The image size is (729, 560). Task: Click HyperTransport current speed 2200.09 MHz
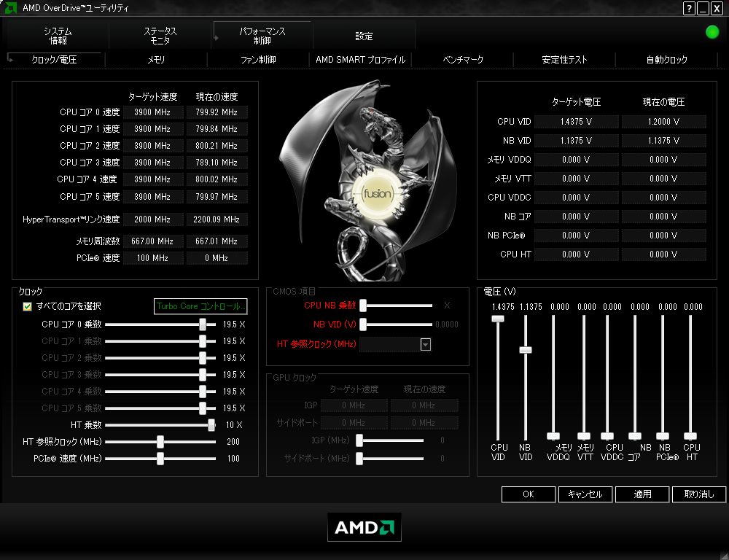point(217,219)
